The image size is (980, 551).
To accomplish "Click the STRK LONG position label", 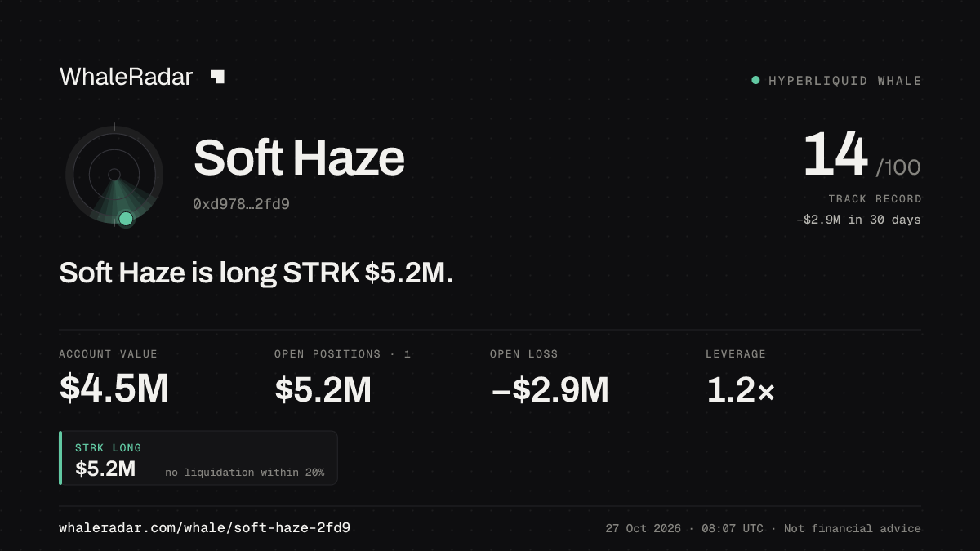I will point(109,448).
